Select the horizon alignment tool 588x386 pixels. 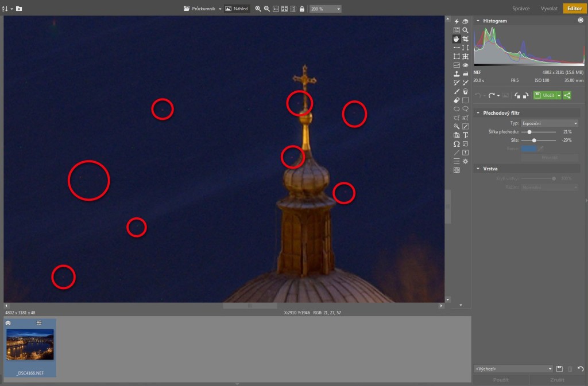pyautogui.click(x=457, y=48)
